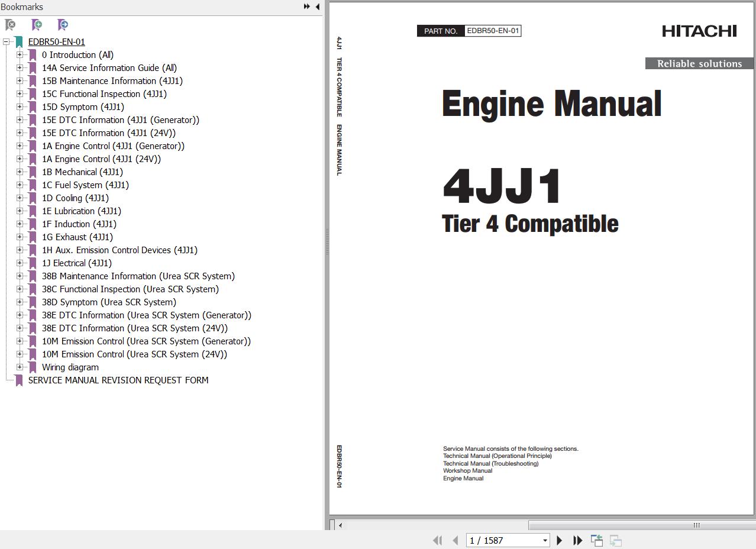This screenshot has height=549, width=756.
Task: Click the 'Tier 4 Compatible' subtitle
Action: click(x=530, y=224)
